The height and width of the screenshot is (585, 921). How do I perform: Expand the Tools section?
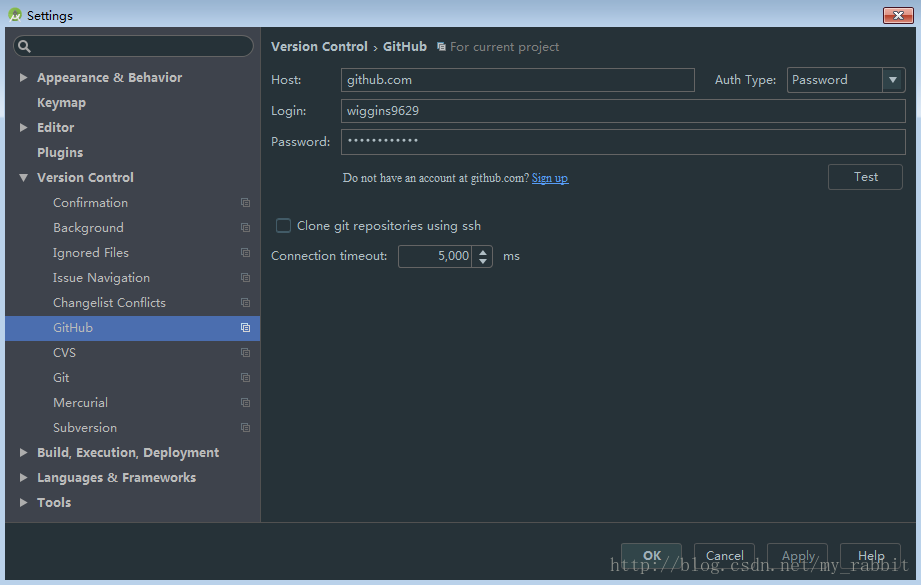tap(23, 502)
